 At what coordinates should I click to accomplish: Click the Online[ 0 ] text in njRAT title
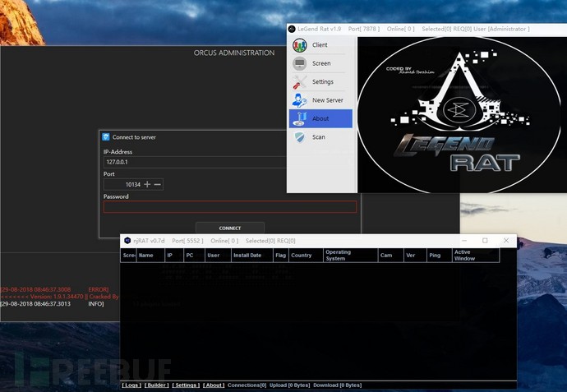224,241
